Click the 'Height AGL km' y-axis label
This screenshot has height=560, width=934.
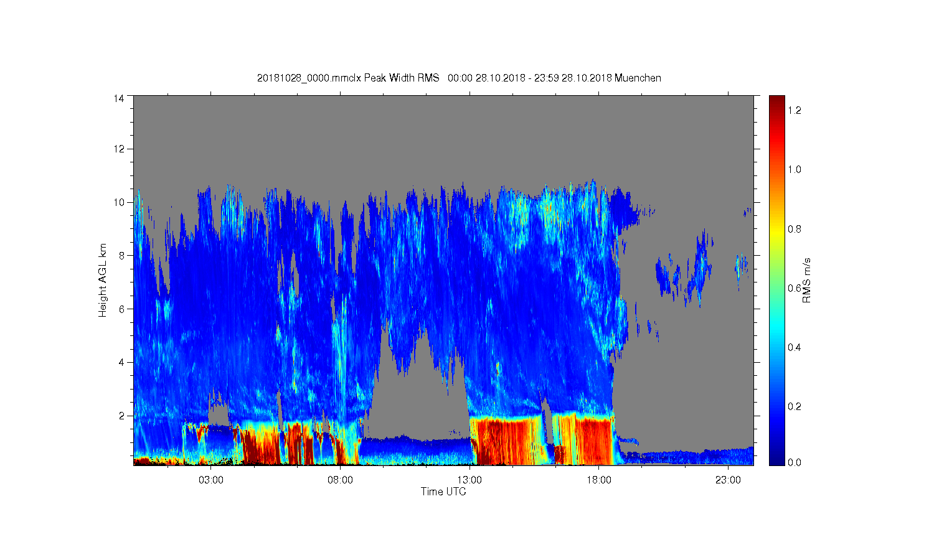coord(103,280)
